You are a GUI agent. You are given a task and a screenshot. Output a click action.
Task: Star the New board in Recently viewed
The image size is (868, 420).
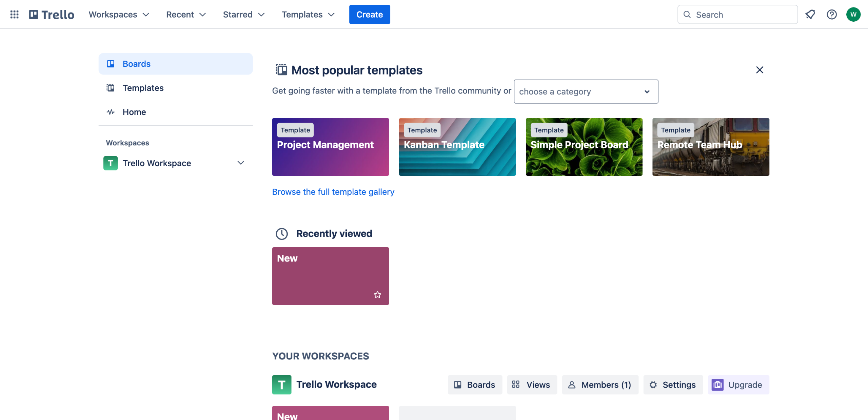click(377, 295)
